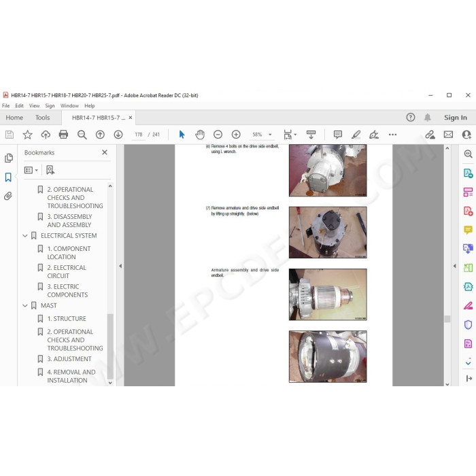Enable scrolling mode icon

tap(311, 135)
